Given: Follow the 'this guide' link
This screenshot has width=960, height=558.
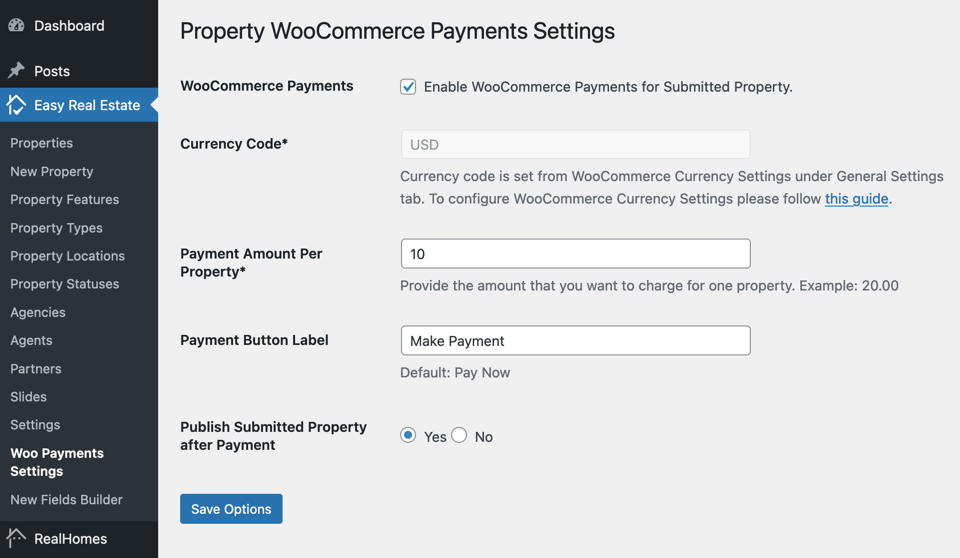Looking at the screenshot, I should point(857,199).
